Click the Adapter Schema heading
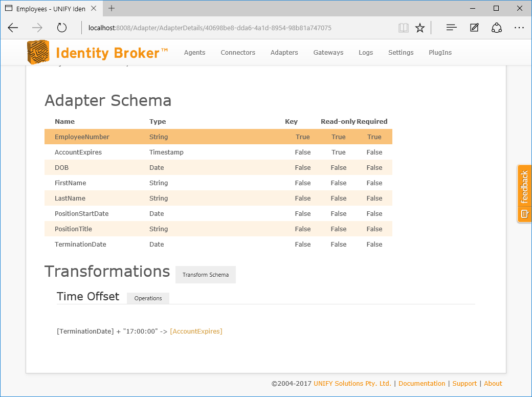 108,100
